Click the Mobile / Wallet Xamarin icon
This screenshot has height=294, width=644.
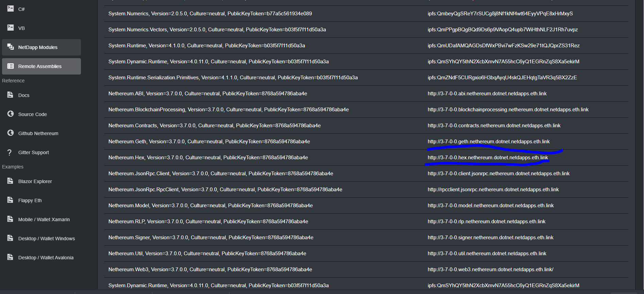coord(11,219)
